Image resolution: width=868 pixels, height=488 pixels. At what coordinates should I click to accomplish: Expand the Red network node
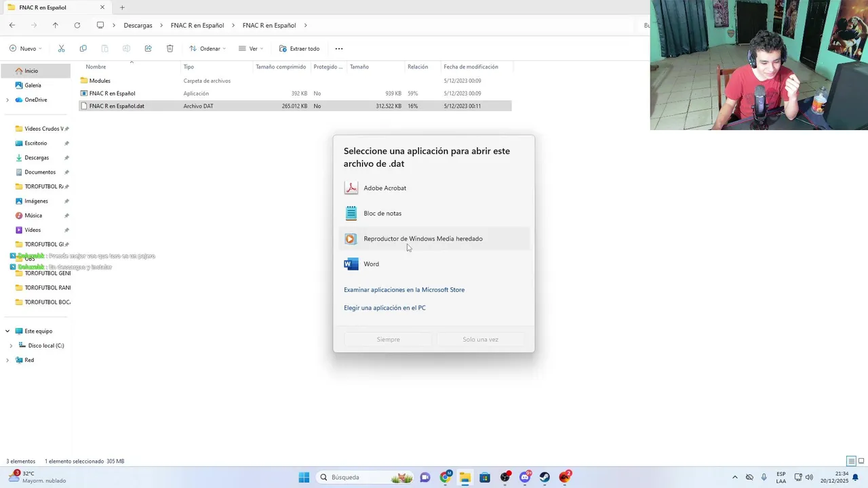pos(7,360)
